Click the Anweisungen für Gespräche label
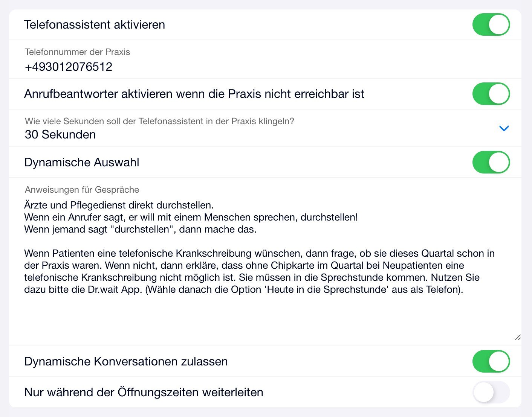 click(x=82, y=190)
